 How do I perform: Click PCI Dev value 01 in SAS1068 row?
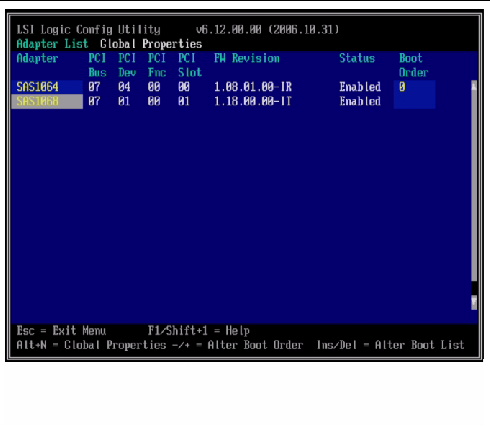pyautogui.click(x=124, y=101)
